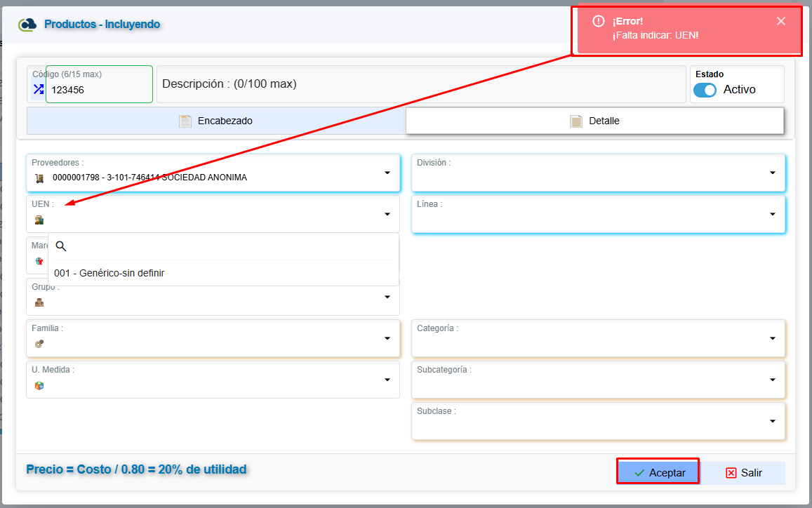
Task: Select '001 - Genérico-sin definir' option
Action: pyautogui.click(x=223, y=273)
